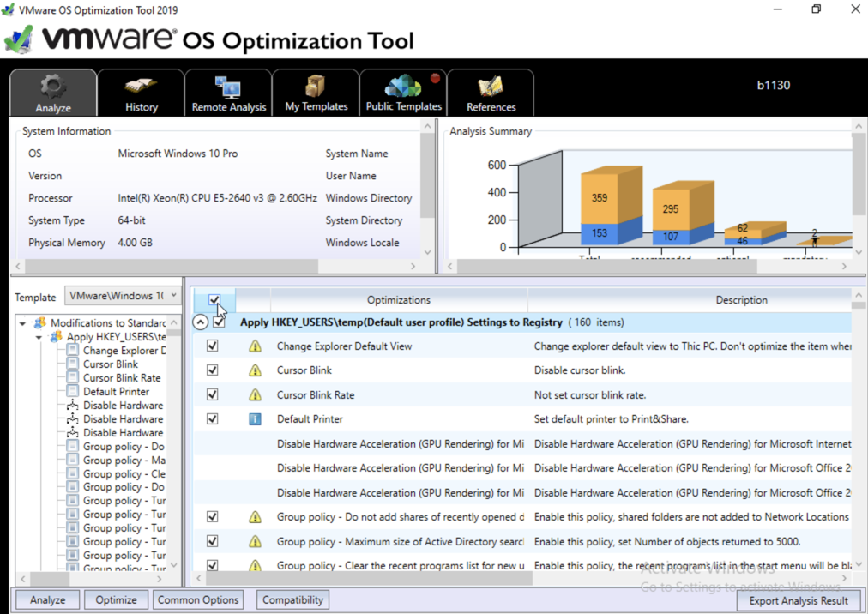This screenshot has width=868, height=614.
Task: Click the orange 295 chart bar segment
Action: [671, 209]
